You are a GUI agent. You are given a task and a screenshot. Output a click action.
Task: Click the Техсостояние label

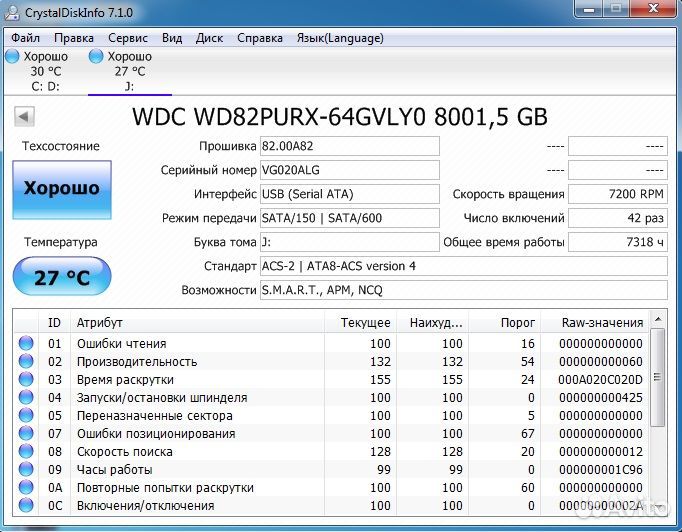click(x=61, y=146)
